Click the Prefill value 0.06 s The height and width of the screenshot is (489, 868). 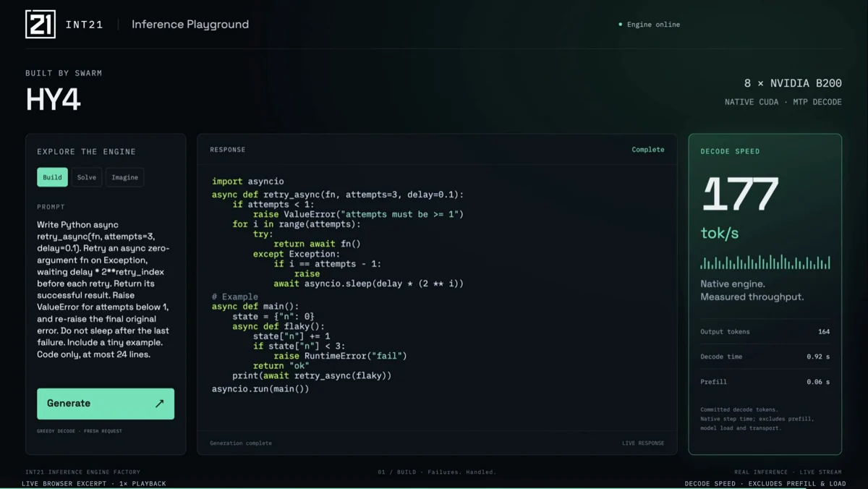(818, 382)
